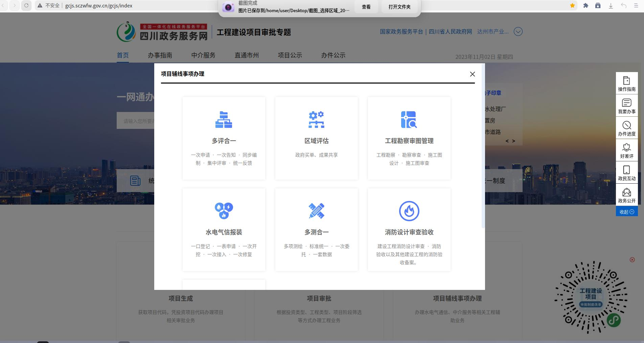Image resolution: width=644 pixels, height=343 pixels.
Task: Click 打开文件夹 in screenshot notification
Action: pyautogui.click(x=399, y=7)
